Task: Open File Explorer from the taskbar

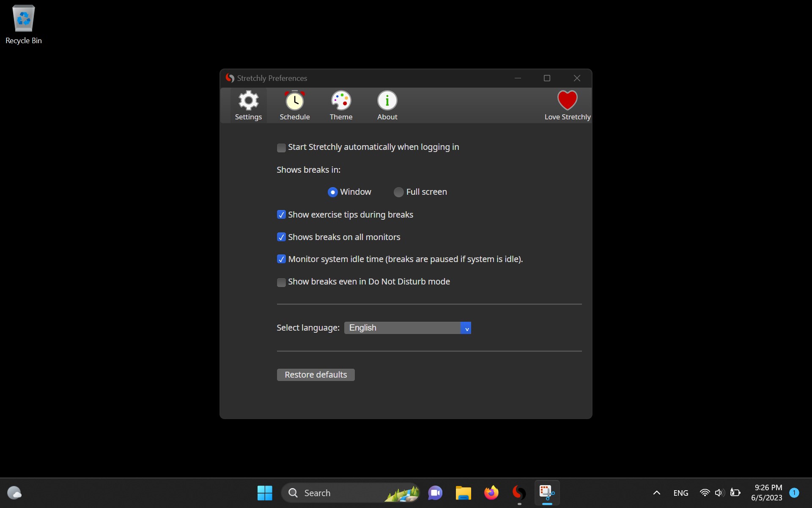Action: 463,492
